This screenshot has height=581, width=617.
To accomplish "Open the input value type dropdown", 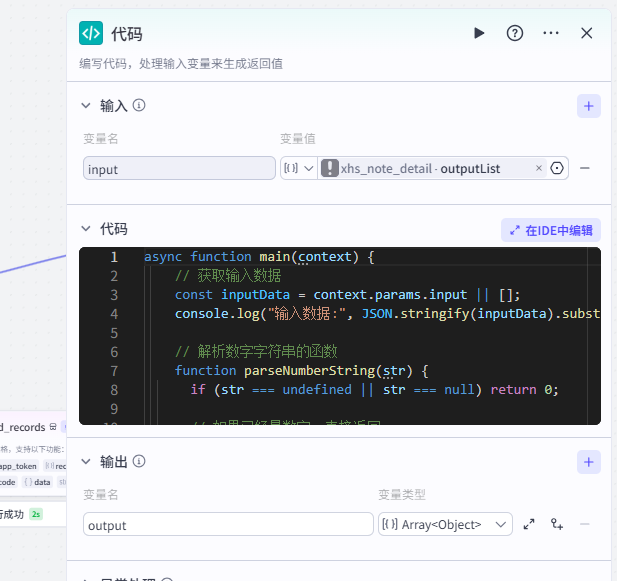I will [299, 168].
